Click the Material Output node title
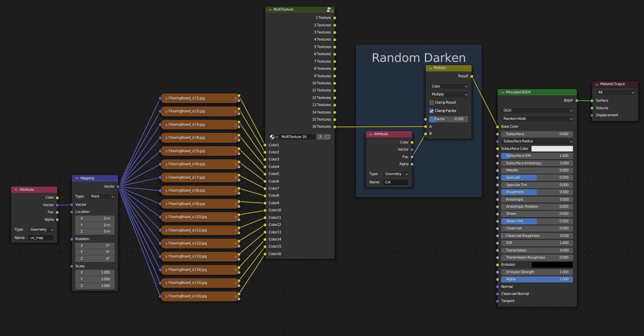644x336 pixels. point(612,84)
